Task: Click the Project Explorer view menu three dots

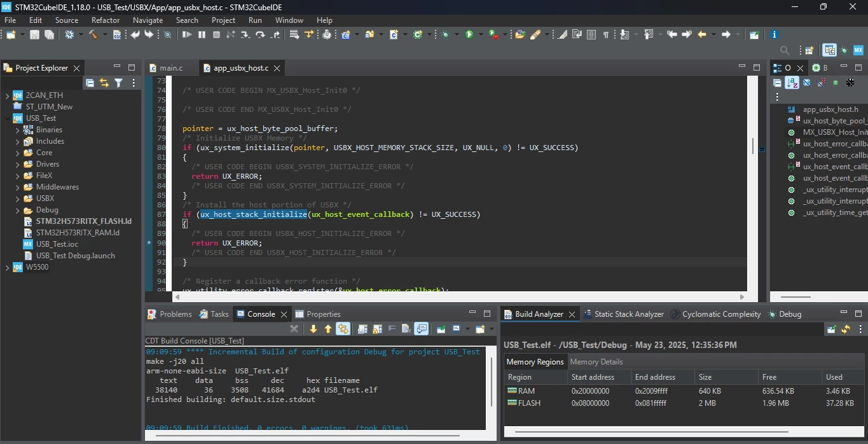Action: coord(133,83)
